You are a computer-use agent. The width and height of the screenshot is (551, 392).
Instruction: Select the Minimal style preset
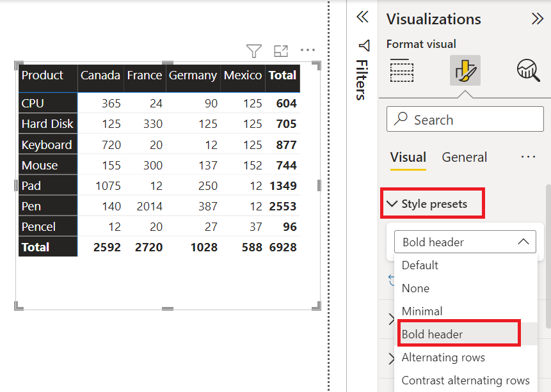[422, 311]
